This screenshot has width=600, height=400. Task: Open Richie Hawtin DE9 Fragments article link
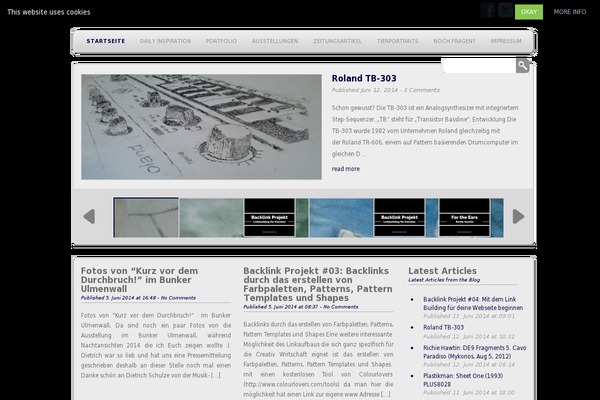(x=474, y=352)
